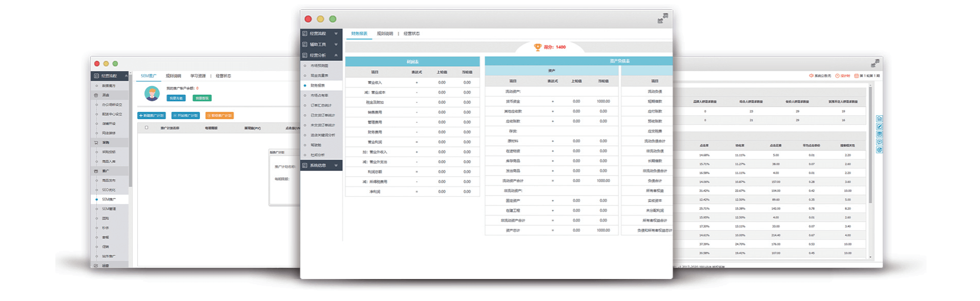Click the user avatar in SEM推广 page
This screenshot has height=301, width=980.
click(x=152, y=93)
